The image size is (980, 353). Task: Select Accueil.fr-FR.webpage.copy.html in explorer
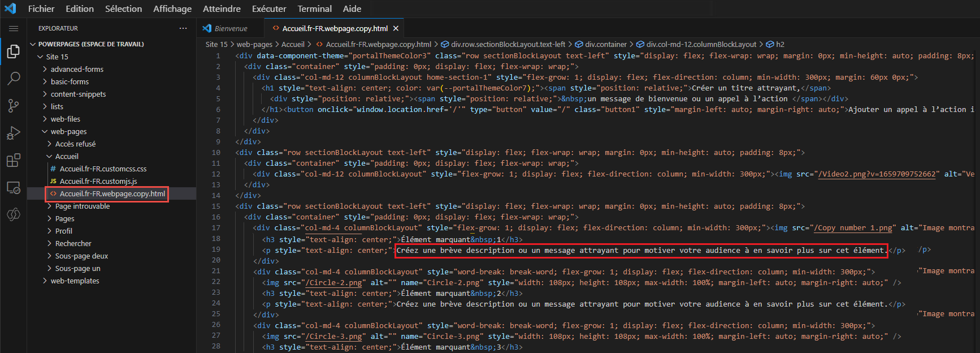coord(112,193)
